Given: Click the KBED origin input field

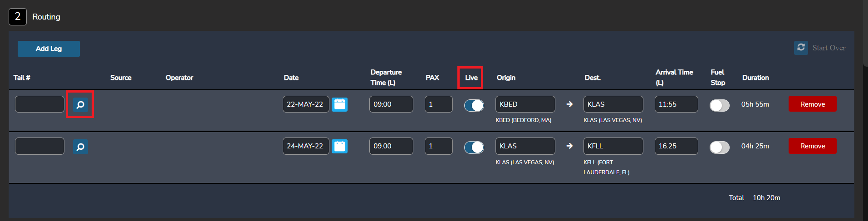Looking at the screenshot, I should pos(525,104).
